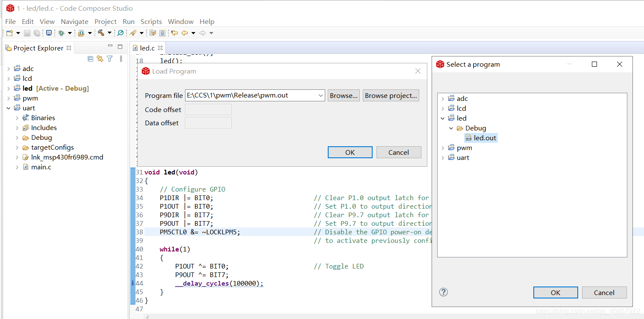The height and width of the screenshot is (319, 644).
Task: Open the New wizard toolbar icon
Action: pyautogui.click(x=9, y=33)
